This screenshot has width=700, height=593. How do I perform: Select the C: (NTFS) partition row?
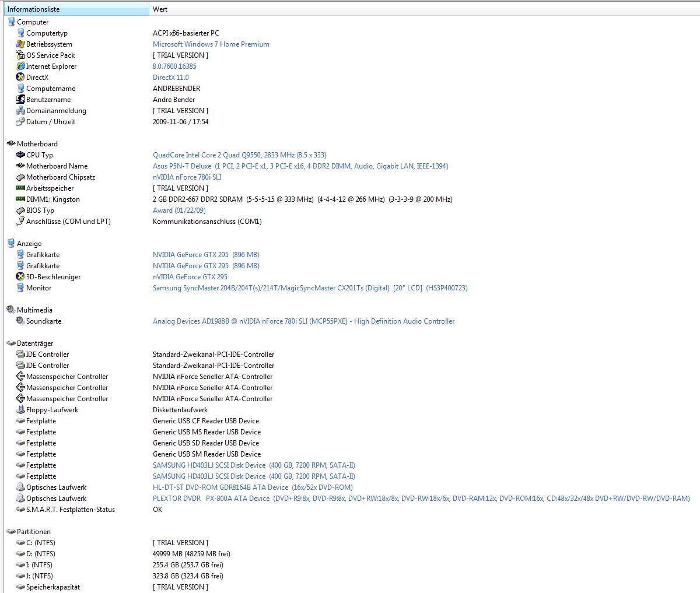[x=41, y=543]
